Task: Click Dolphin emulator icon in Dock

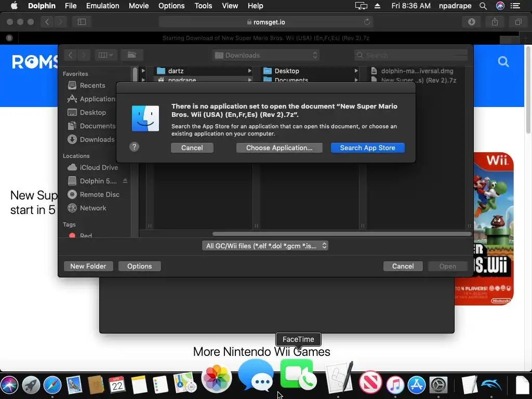Action: click(491, 385)
